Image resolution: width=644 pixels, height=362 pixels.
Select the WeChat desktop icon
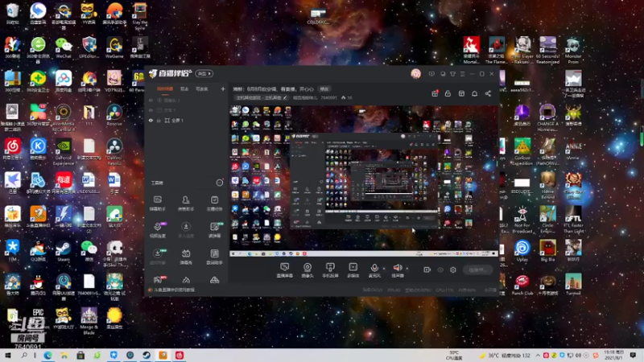coord(64,47)
